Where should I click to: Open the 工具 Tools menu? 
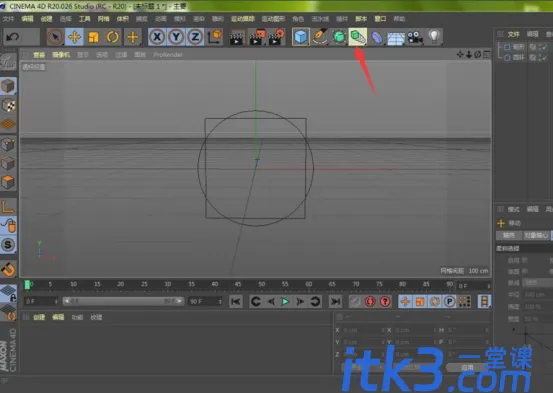[x=84, y=19]
